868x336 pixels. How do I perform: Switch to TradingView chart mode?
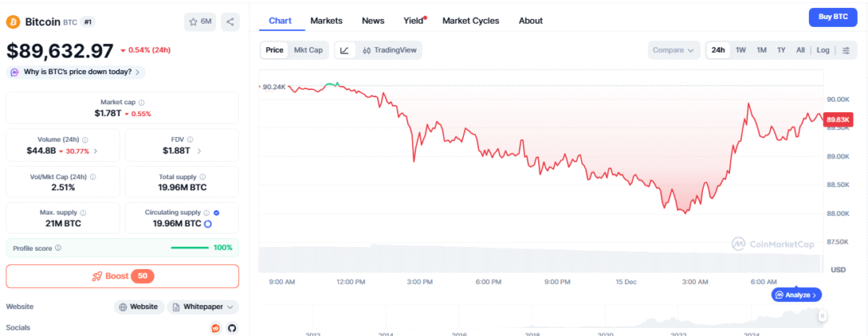[x=390, y=50]
